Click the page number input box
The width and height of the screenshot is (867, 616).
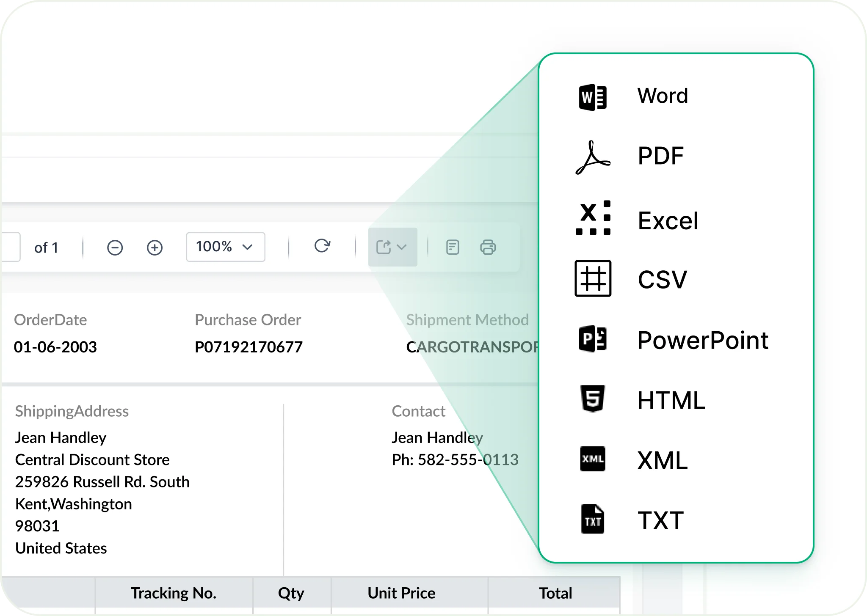10,247
